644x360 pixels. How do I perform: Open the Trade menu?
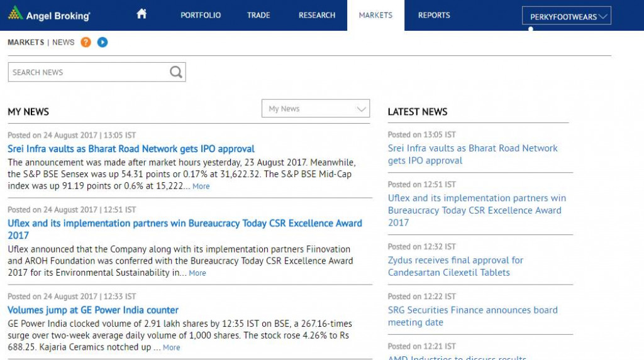(258, 15)
